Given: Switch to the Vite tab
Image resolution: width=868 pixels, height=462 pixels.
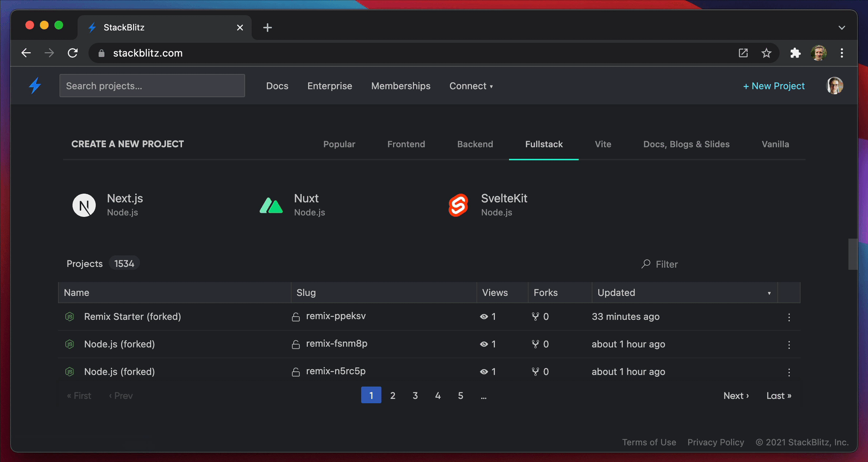Looking at the screenshot, I should (x=603, y=144).
